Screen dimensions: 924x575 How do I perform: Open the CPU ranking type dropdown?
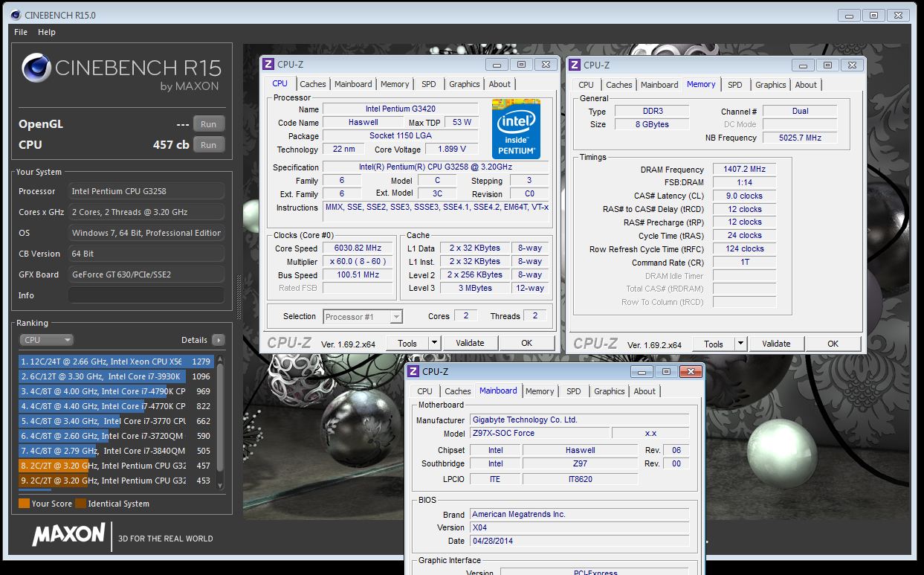pyautogui.click(x=46, y=340)
